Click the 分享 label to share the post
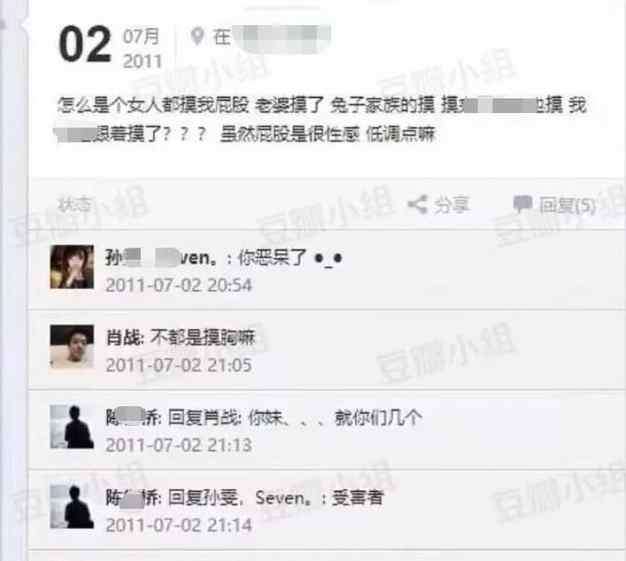This screenshot has height=561, width=626. pos(452,205)
